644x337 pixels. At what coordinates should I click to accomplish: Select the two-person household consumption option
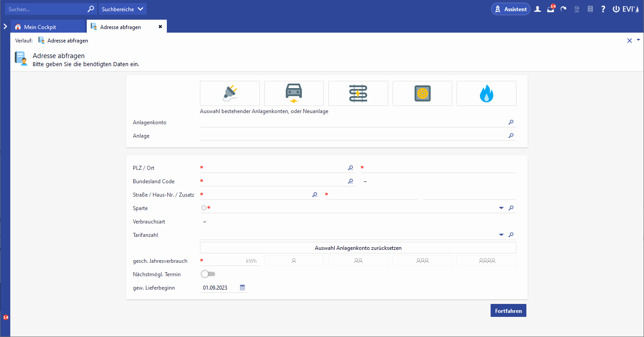pos(358,261)
